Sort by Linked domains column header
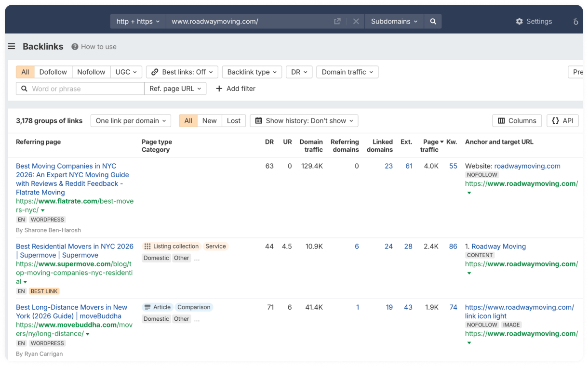The height and width of the screenshot is (366, 588). [380, 145]
